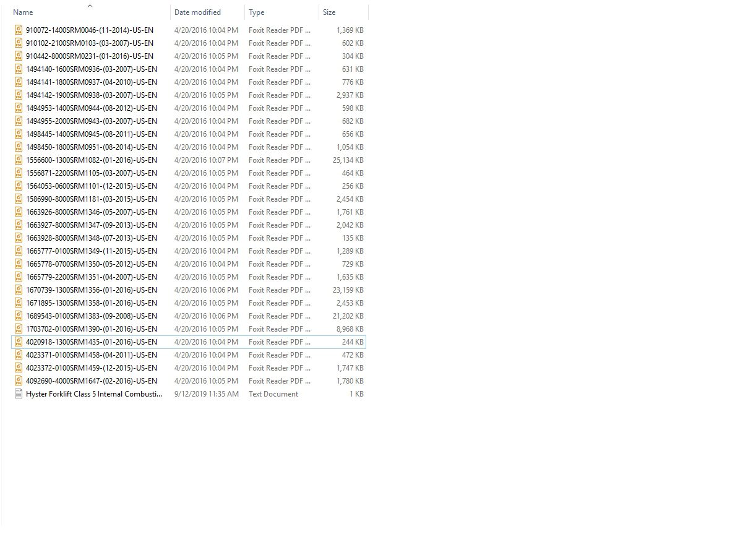Click PDF icon of 1494141-1800SRM0937 file
The height and width of the screenshot is (537, 756).
[x=19, y=82]
